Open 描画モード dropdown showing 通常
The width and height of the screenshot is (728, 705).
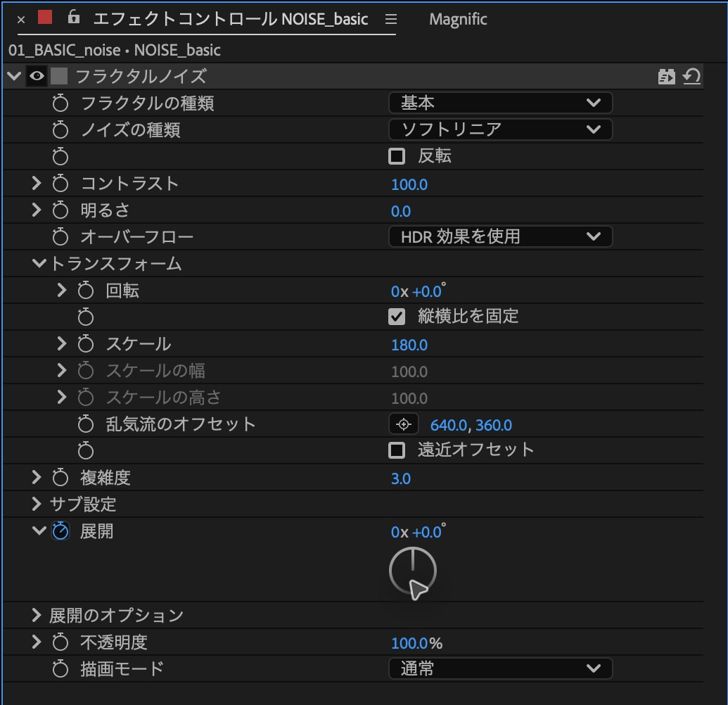click(501, 668)
